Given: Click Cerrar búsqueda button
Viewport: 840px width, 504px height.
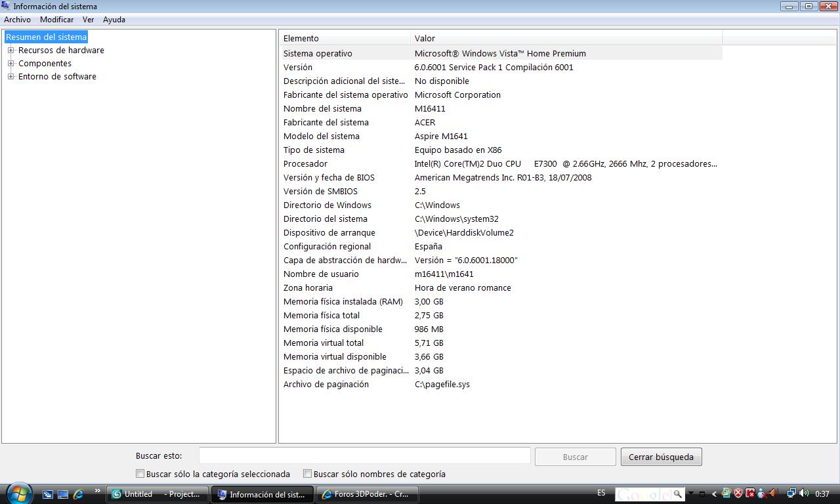Looking at the screenshot, I should 661,457.
